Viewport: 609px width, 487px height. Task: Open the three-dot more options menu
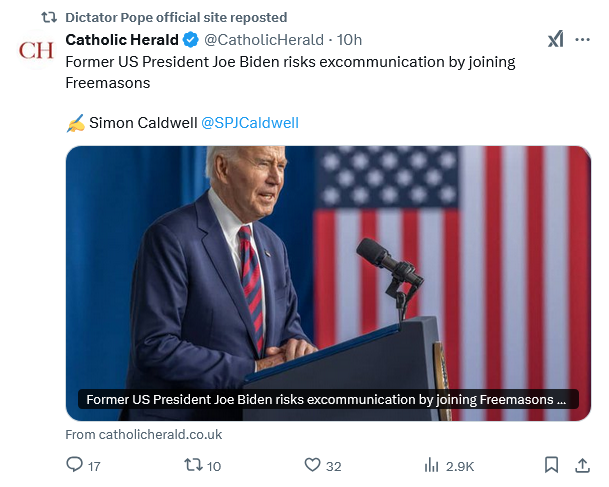(583, 40)
